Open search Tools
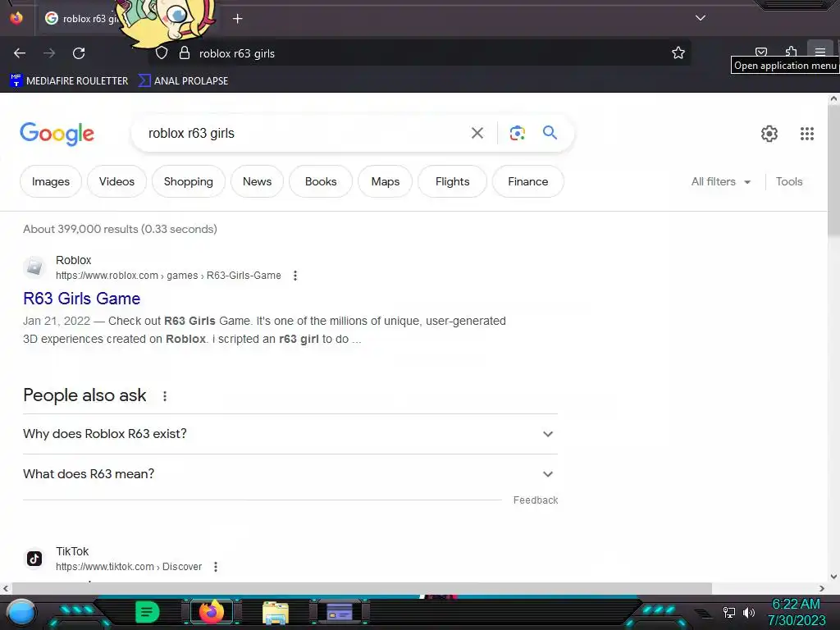The height and width of the screenshot is (630, 840). click(x=789, y=181)
